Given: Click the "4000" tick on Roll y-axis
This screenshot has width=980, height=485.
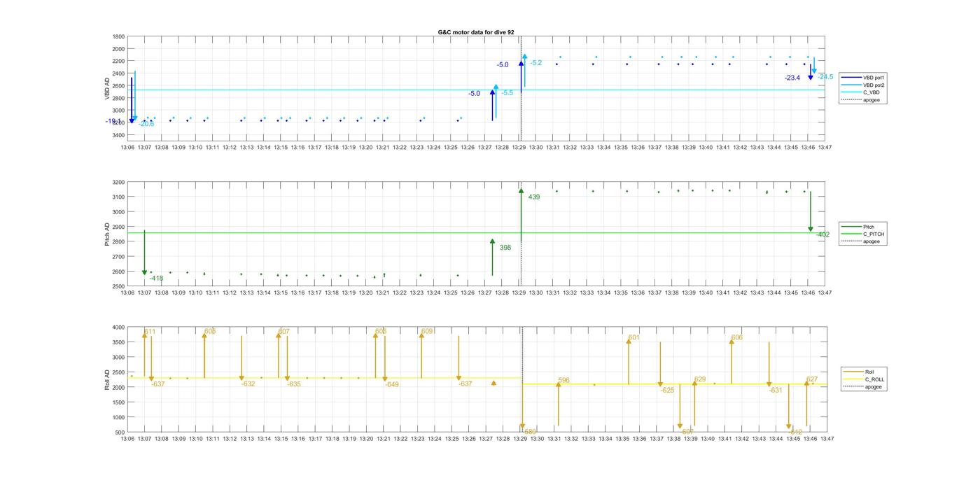Looking at the screenshot, I should click(x=118, y=327).
